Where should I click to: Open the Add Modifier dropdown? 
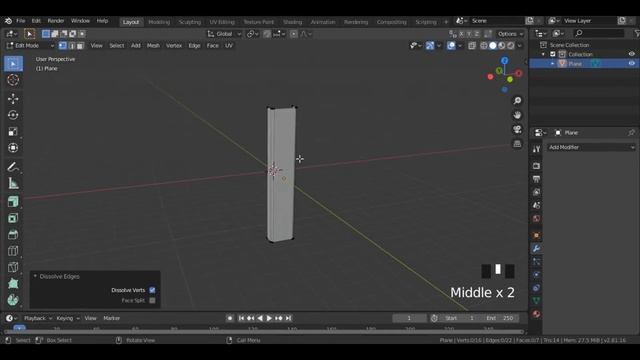point(591,147)
